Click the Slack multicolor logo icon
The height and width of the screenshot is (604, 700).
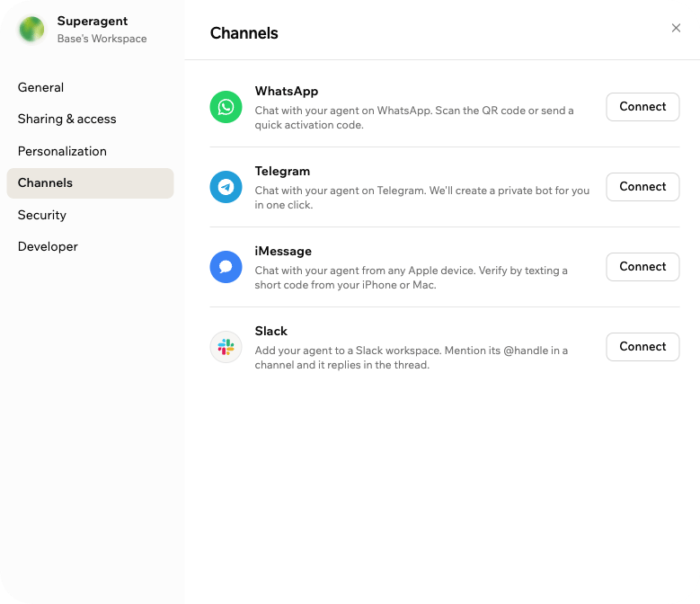click(226, 347)
